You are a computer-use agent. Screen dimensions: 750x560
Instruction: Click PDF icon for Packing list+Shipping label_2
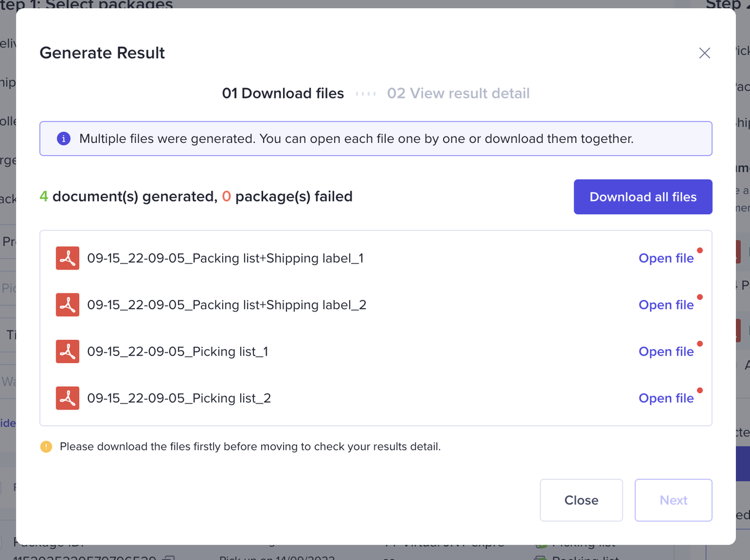(67, 305)
